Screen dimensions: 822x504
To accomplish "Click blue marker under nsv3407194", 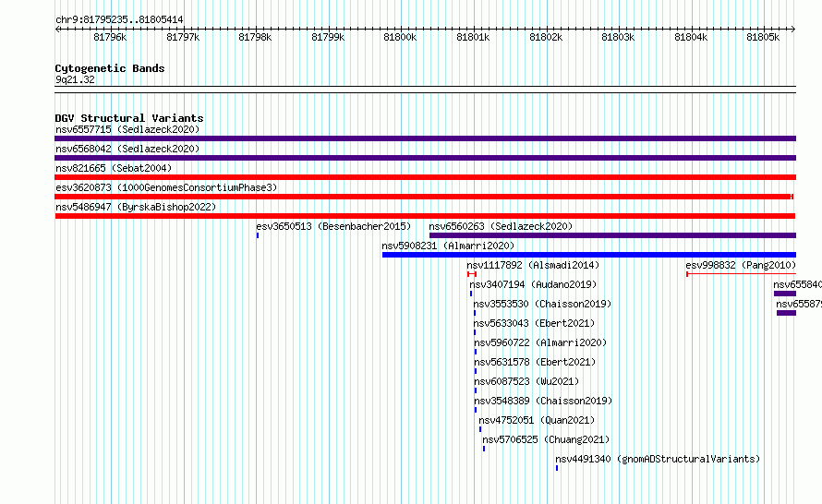I will pyautogui.click(x=471, y=294).
